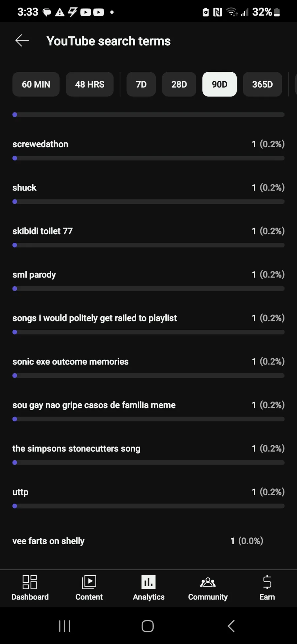Select the 90D time range chip

(219, 84)
